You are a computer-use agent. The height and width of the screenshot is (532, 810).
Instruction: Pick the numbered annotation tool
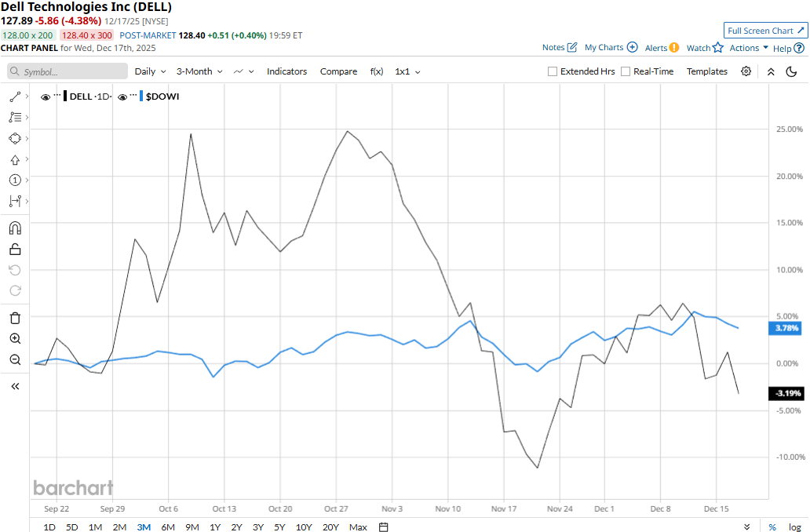(15, 180)
